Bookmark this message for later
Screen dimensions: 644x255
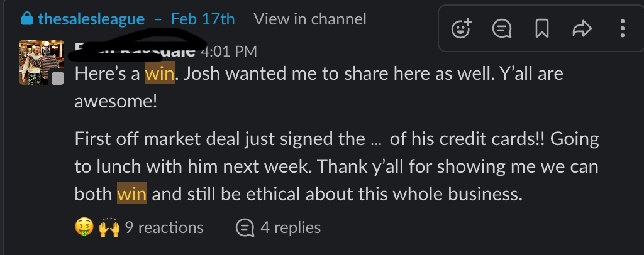(541, 28)
